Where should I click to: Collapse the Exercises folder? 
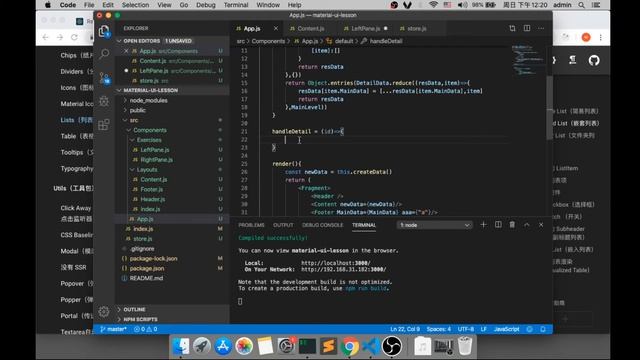149,140
